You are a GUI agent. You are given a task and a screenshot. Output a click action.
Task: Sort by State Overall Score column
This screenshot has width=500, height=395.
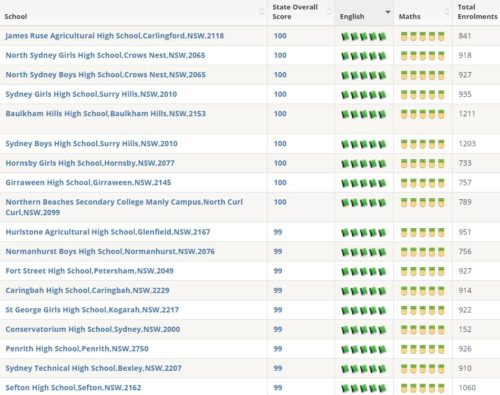click(x=301, y=13)
